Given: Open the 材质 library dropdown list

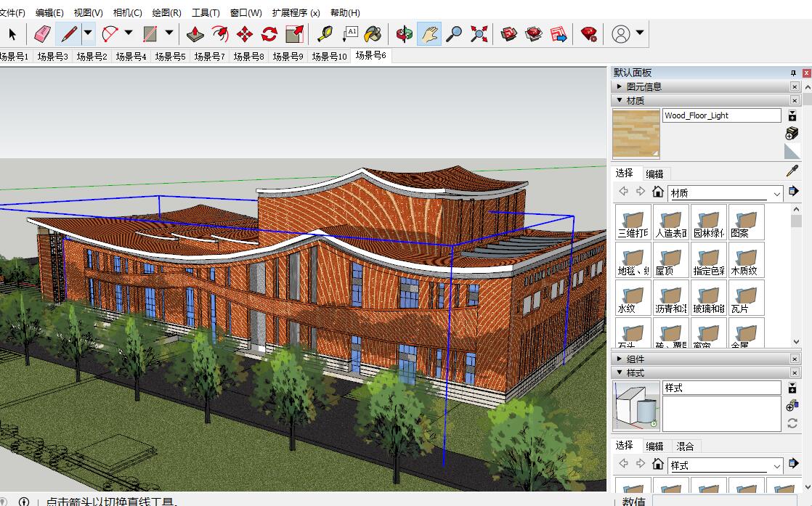Looking at the screenshot, I should click(x=776, y=193).
